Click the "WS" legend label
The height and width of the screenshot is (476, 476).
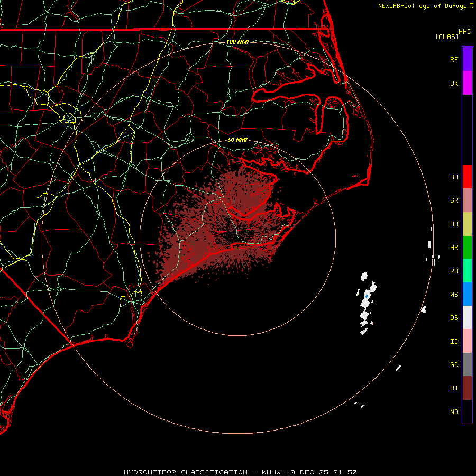454,295
